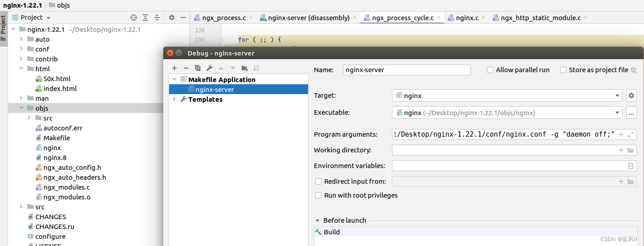This screenshot has width=644, height=246.
Task: Collapse all in Project panel
Action: [x=157, y=17]
